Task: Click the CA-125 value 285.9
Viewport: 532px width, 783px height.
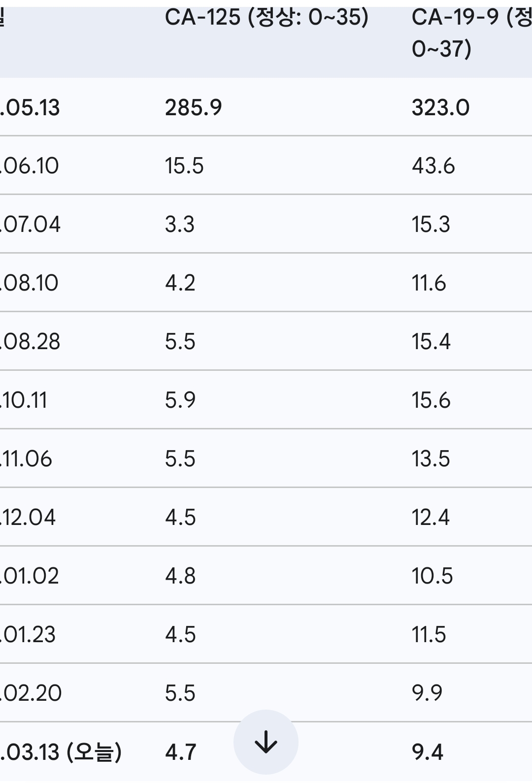Action: pyautogui.click(x=194, y=107)
